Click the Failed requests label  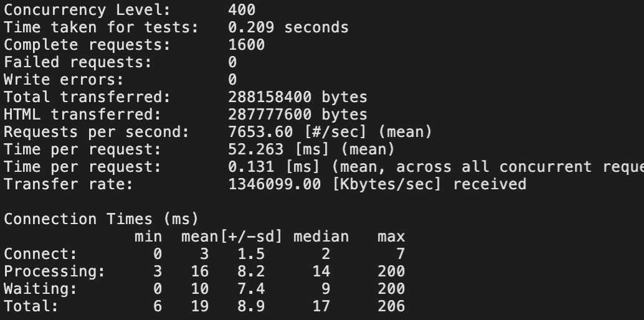tap(78, 62)
